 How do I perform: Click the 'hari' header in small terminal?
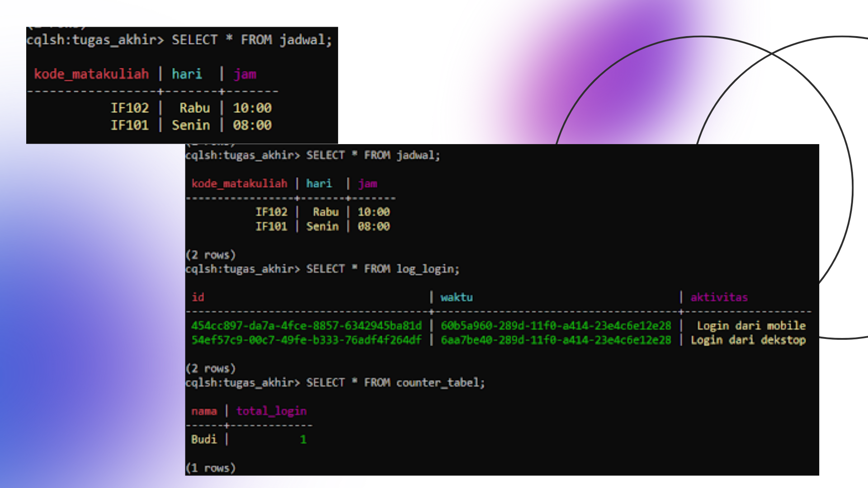pos(187,74)
